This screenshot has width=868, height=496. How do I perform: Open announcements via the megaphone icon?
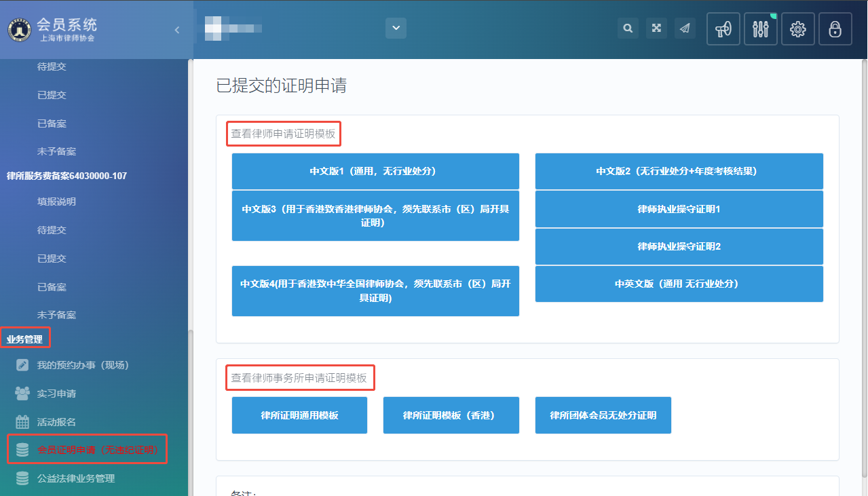[723, 29]
